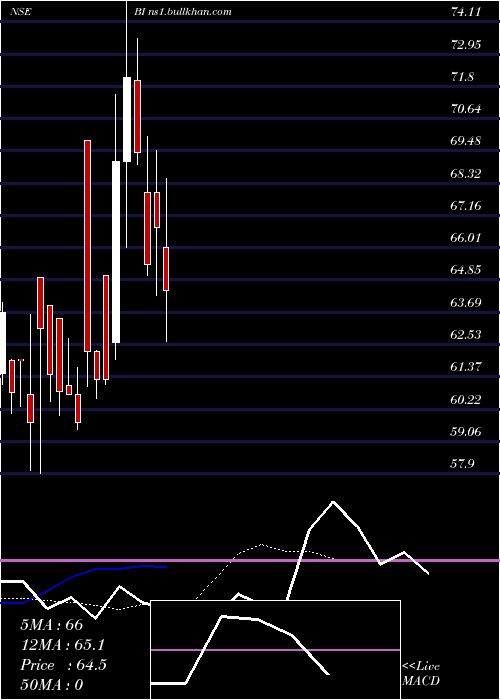Click the 60.22 price axis label

pos(466,400)
